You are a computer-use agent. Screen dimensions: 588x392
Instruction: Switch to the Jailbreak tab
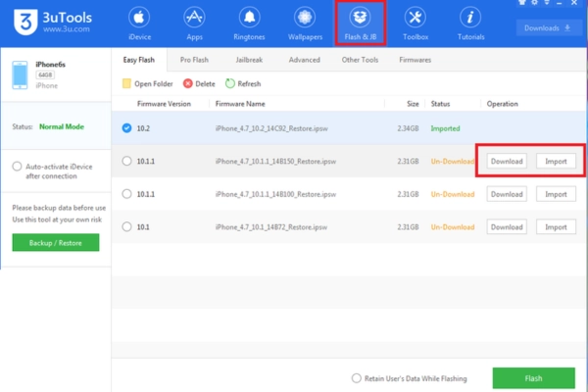(248, 60)
